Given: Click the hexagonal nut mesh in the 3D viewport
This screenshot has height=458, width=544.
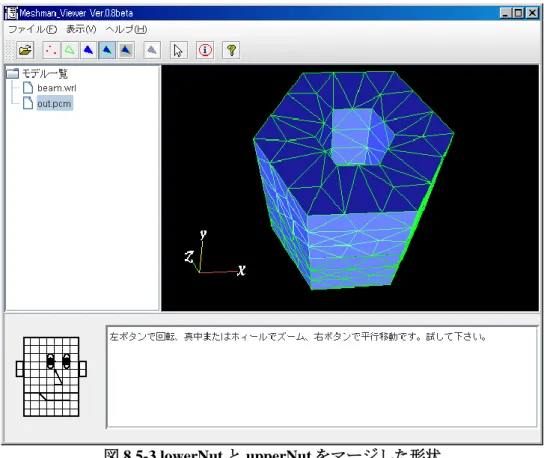Looking at the screenshot, I should pos(353,180).
